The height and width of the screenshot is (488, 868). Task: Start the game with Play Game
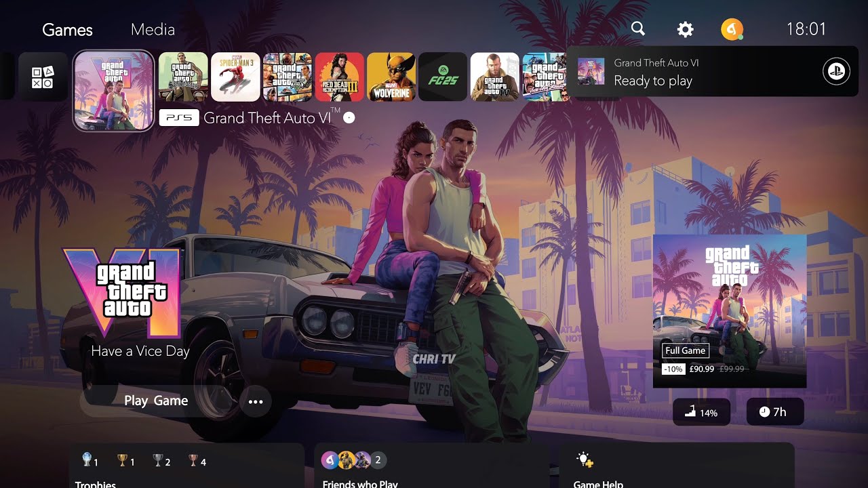156,401
